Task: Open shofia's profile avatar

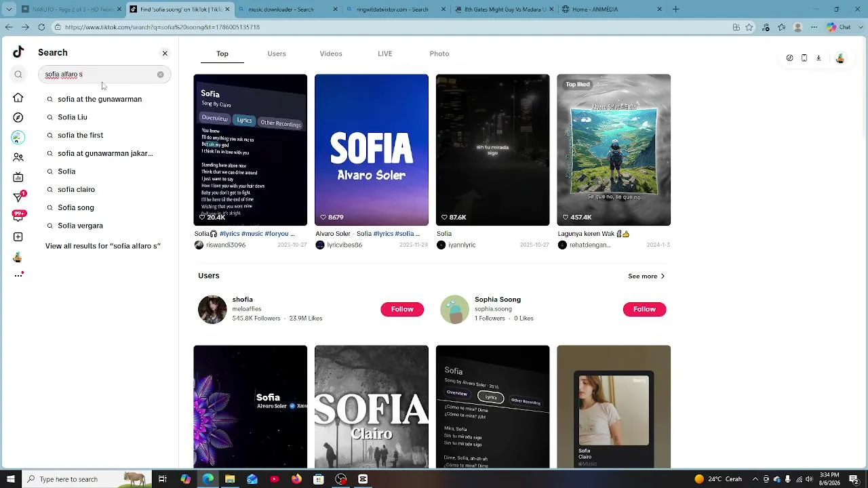Action: (x=212, y=310)
